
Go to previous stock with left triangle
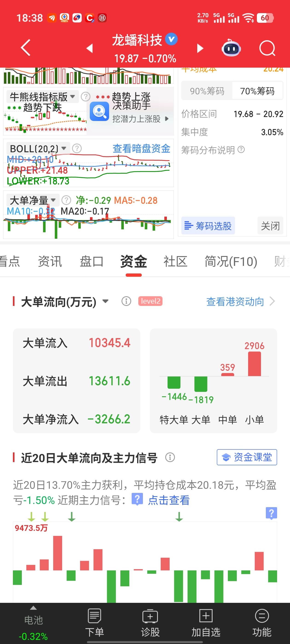[90, 48]
